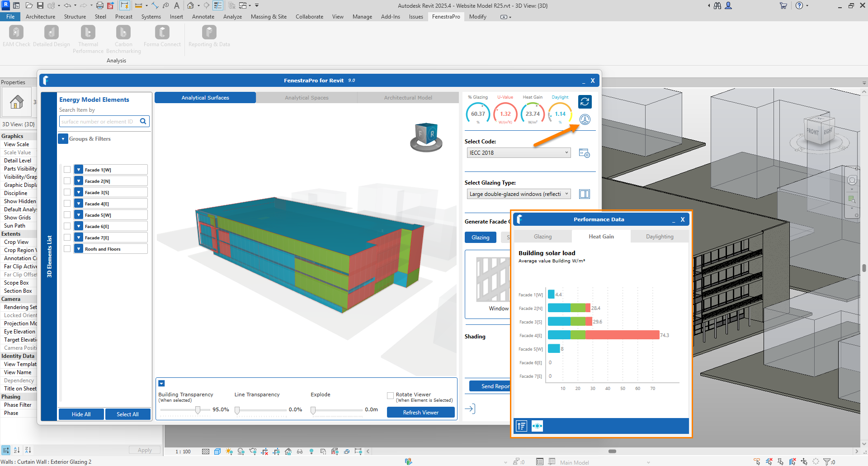Tick the Roofs and Floors checkbox
Image resolution: width=868 pixels, height=466 pixels.
point(67,249)
